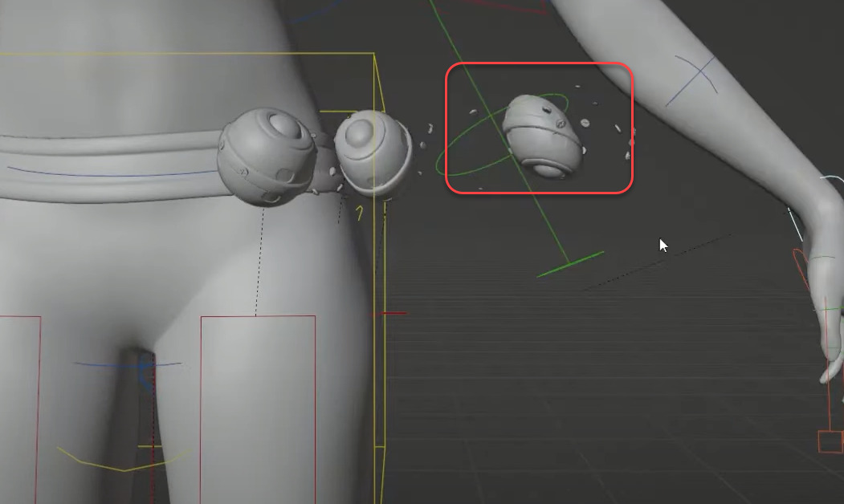Select the blue cross control on upper arm

tap(696, 79)
